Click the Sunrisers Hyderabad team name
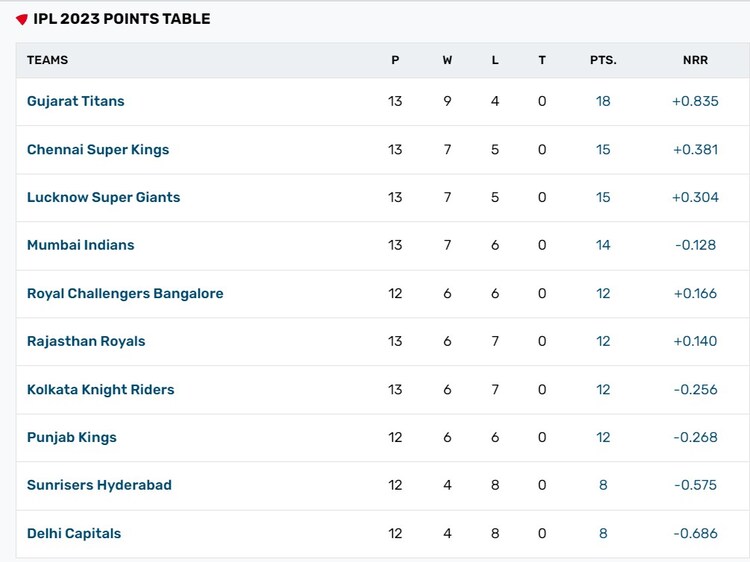 point(99,485)
